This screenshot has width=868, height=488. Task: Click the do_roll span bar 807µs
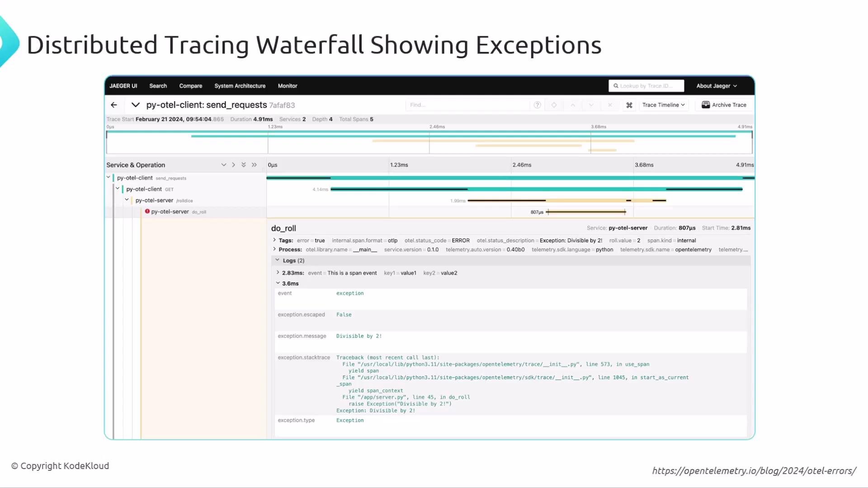(586, 211)
